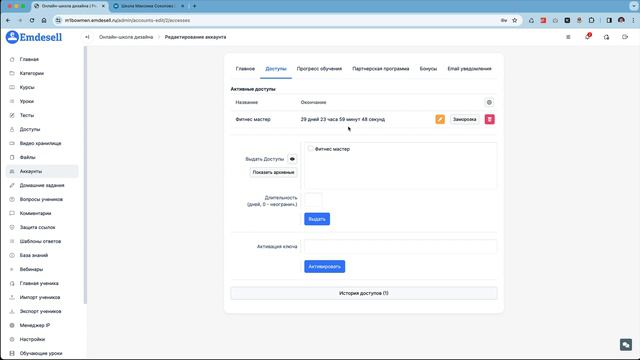The image size is (640, 360).
Task: Open the support chat icon bottom right
Action: [x=626, y=344]
